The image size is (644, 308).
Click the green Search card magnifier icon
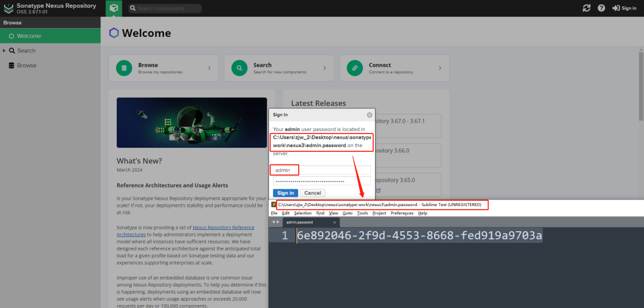(x=240, y=68)
